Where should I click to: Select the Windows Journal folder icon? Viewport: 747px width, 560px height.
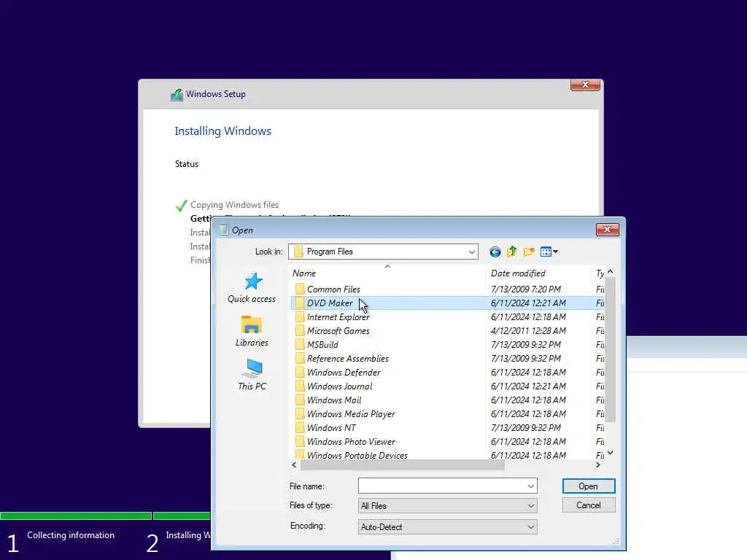[x=300, y=386]
